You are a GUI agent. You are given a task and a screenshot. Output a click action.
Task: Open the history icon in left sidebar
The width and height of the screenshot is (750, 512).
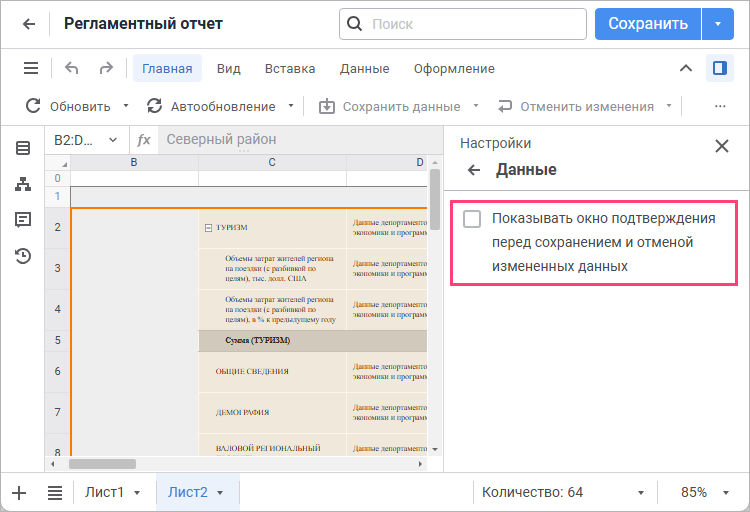click(x=22, y=256)
